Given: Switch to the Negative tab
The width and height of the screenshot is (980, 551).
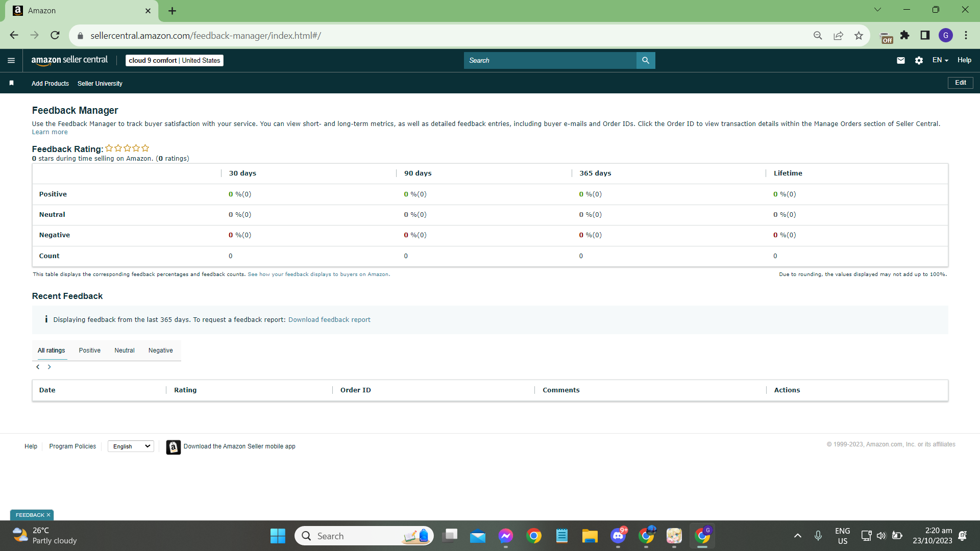Looking at the screenshot, I should click(161, 350).
